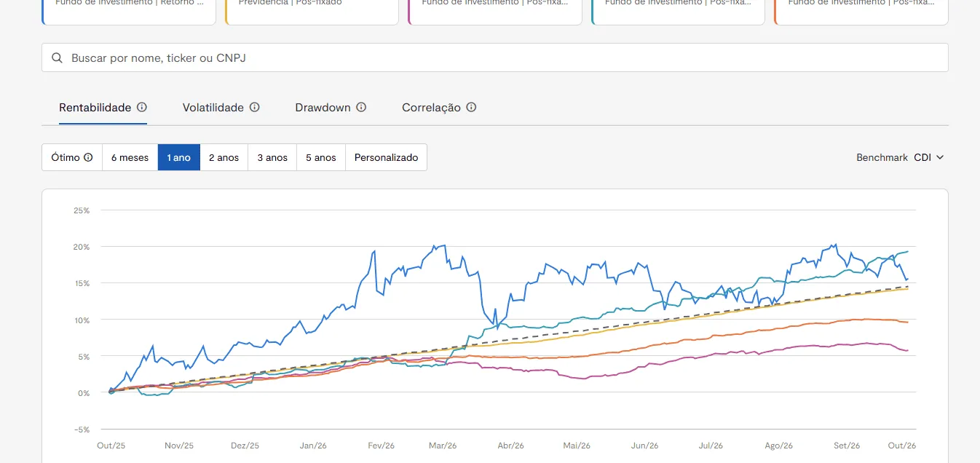Click the 25% y-axis label
This screenshot has width=980, height=463.
pyautogui.click(x=82, y=210)
